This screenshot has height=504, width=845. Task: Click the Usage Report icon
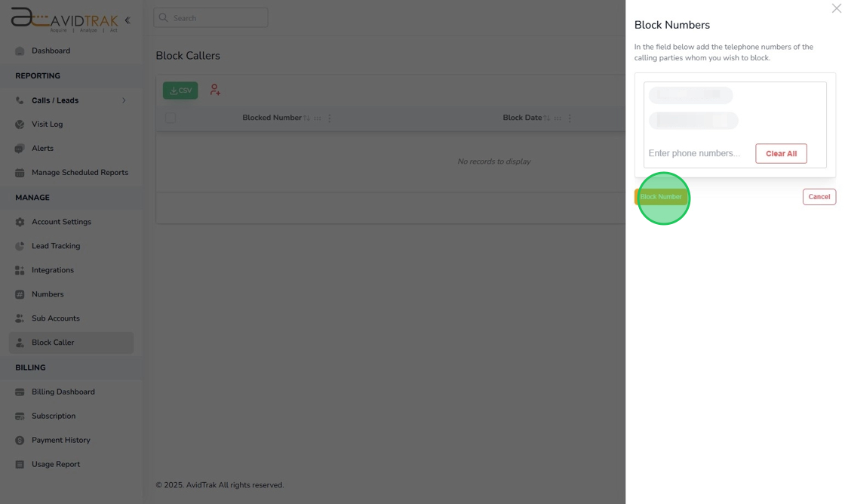tap(20, 464)
